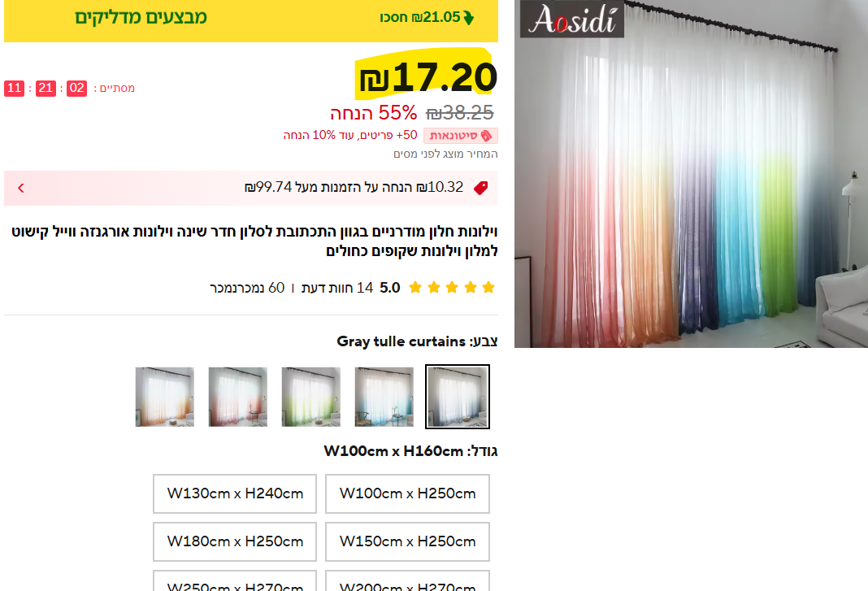Click the five-star rating stars

[452, 288]
